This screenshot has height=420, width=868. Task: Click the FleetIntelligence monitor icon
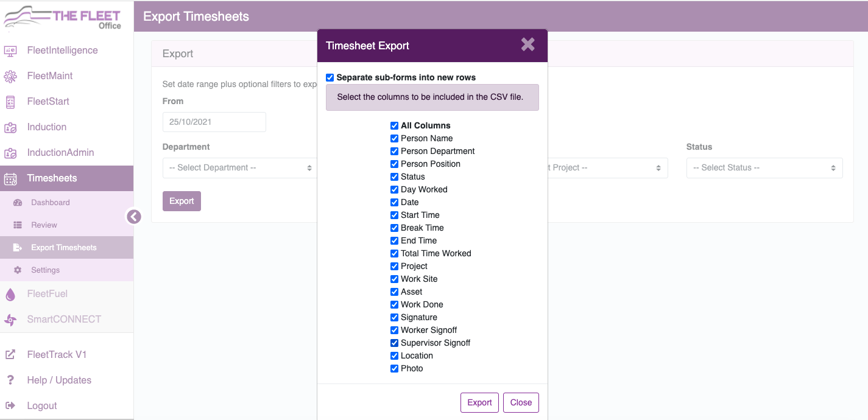tap(10, 51)
